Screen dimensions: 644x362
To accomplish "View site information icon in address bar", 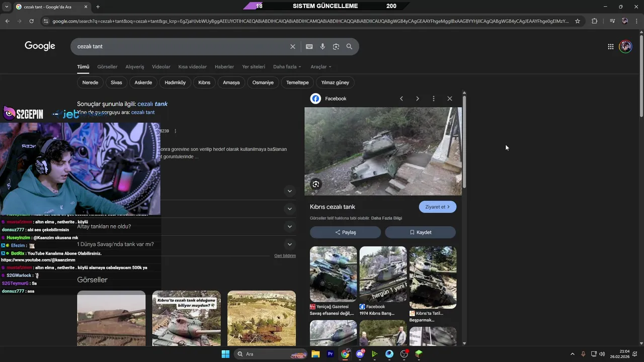I will click(46, 21).
